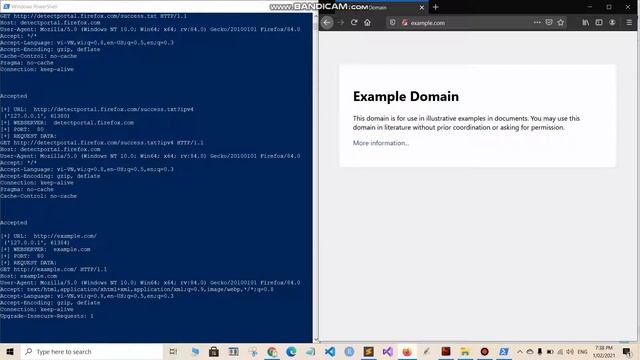Screen dimensions: 640x360
Task: Click insecure connection lock icon
Action: (404, 23)
